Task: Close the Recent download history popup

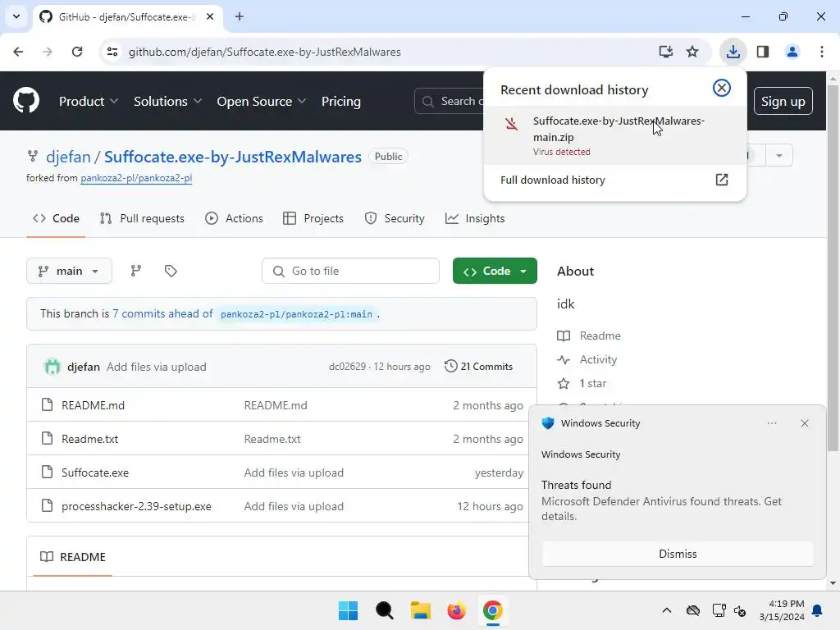Action: click(x=722, y=88)
